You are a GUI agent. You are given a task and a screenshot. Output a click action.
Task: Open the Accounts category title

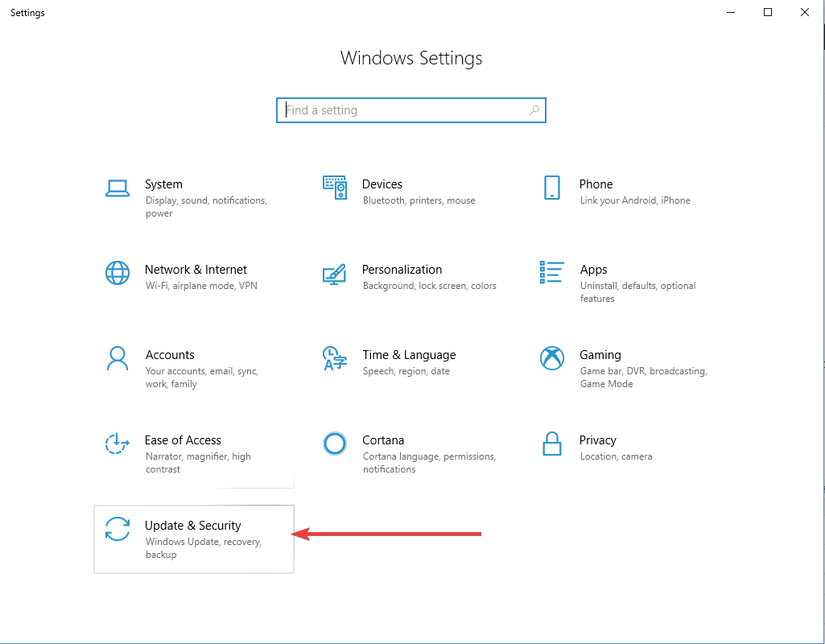click(x=170, y=355)
